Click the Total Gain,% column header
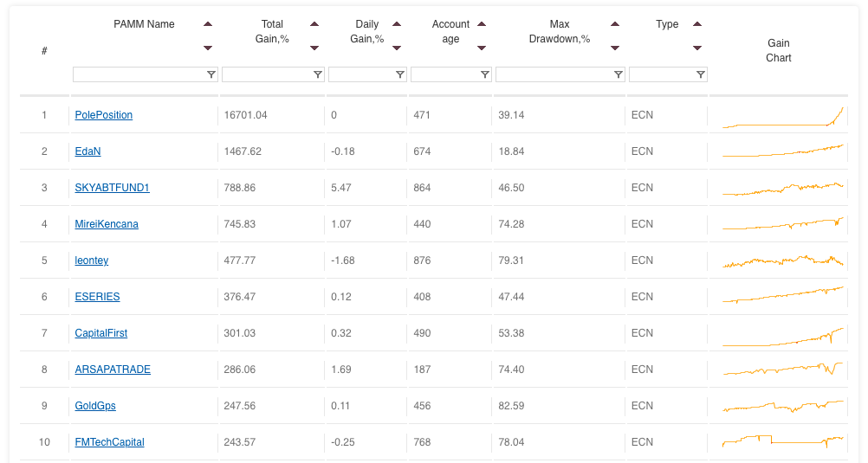The height and width of the screenshot is (463, 868). pyautogui.click(x=272, y=31)
